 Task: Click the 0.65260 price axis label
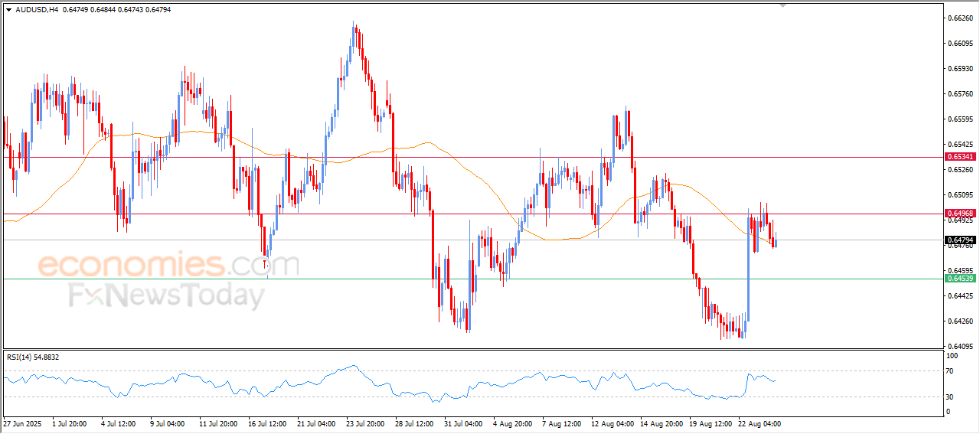(961, 170)
